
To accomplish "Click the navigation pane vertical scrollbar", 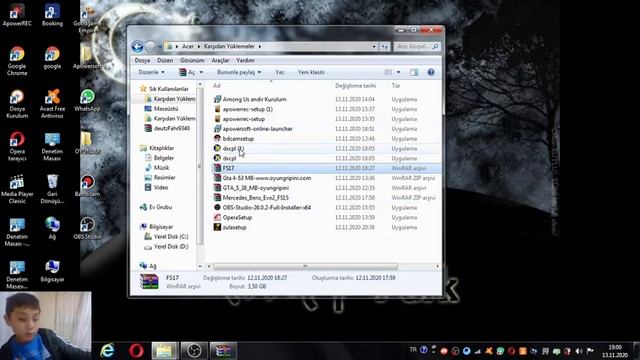I will coord(200,166).
